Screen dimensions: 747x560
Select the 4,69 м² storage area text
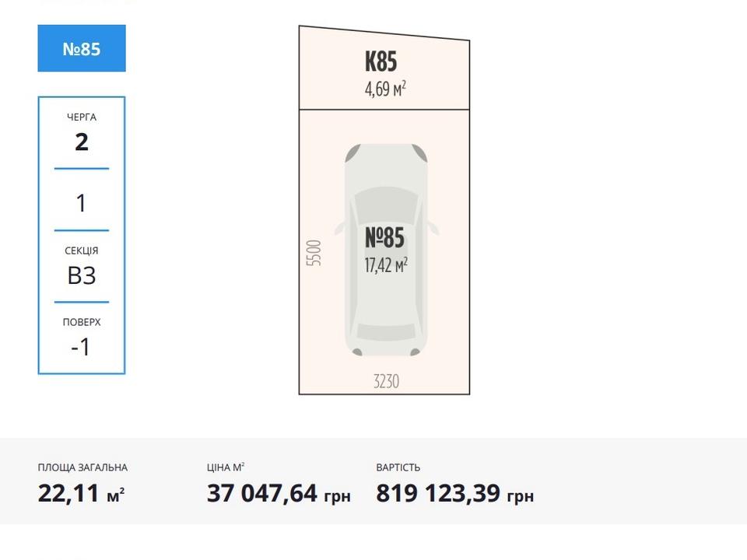385,89
